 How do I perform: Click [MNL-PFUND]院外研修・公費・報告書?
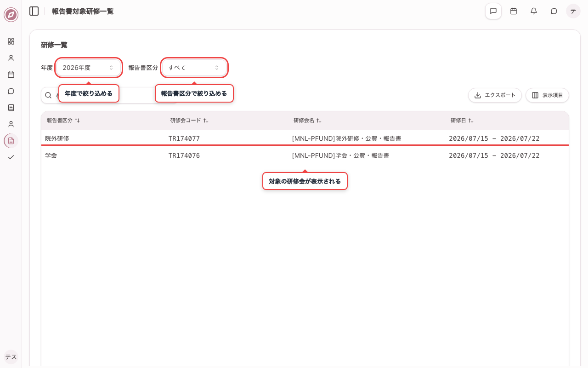tap(347, 138)
